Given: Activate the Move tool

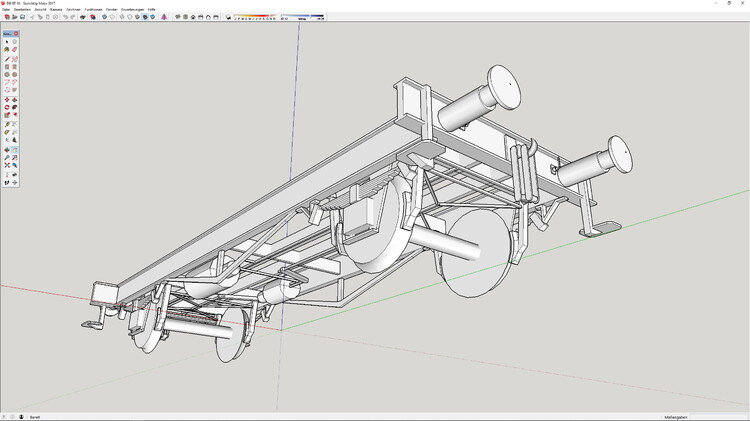Looking at the screenshot, I should click(x=7, y=100).
